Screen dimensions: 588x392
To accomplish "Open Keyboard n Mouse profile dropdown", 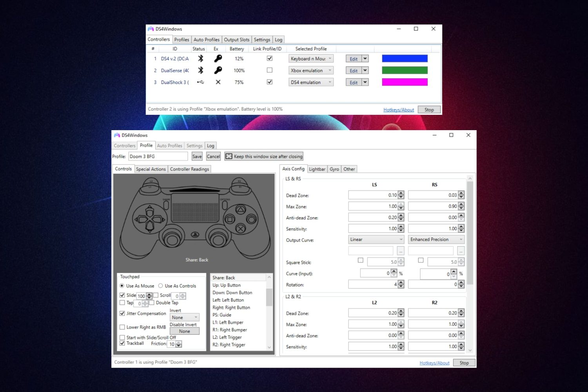I will click(x=311, y=58).
